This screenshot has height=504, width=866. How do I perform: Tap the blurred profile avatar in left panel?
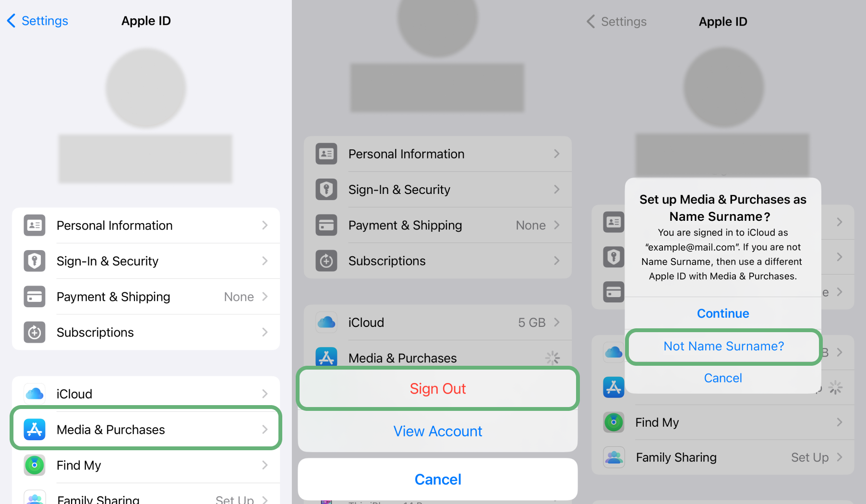click(x=146, y=88)
